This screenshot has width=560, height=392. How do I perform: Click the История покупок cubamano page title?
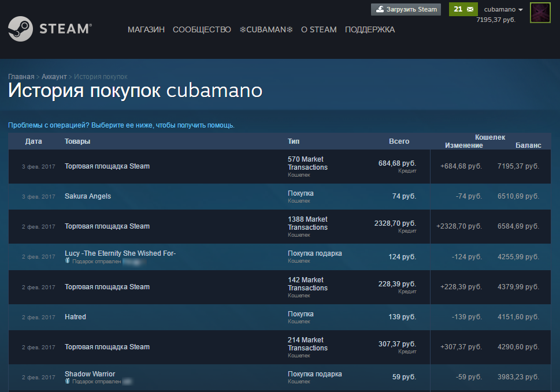[x=135, y=90]
